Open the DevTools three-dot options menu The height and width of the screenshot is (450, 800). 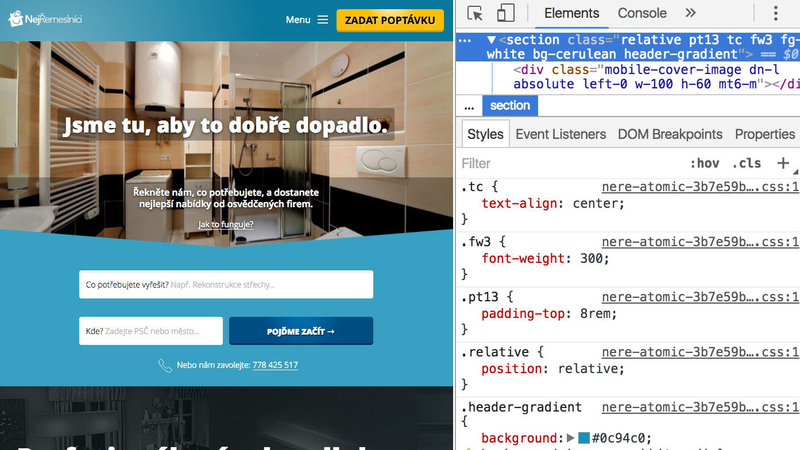coord(775,13)
